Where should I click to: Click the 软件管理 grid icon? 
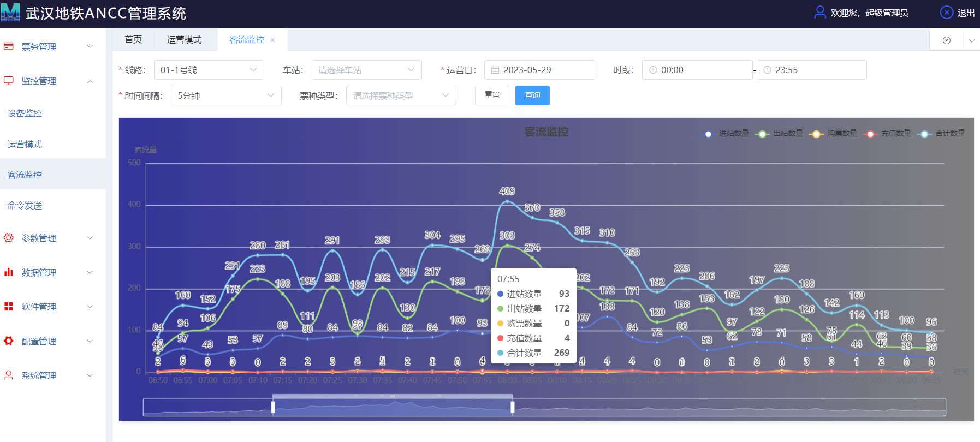pyautogui.click(x=9, y=307)
